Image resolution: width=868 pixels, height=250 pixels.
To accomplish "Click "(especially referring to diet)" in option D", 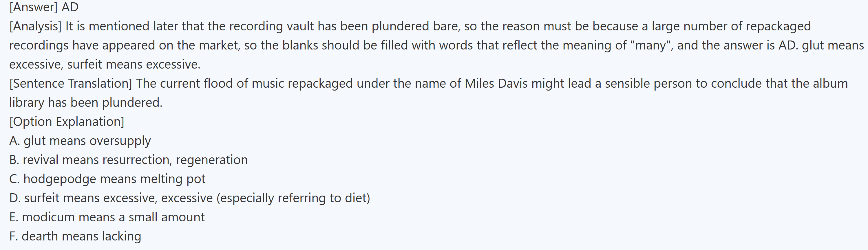I will coord(293,198).
